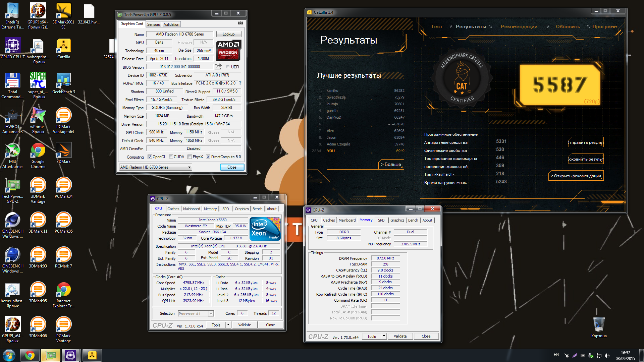Screen dimensions: 644x362
Task: Open the Tools dropdown arrow in CPU-Z Memory window
Action: click(x=384, y=336)
